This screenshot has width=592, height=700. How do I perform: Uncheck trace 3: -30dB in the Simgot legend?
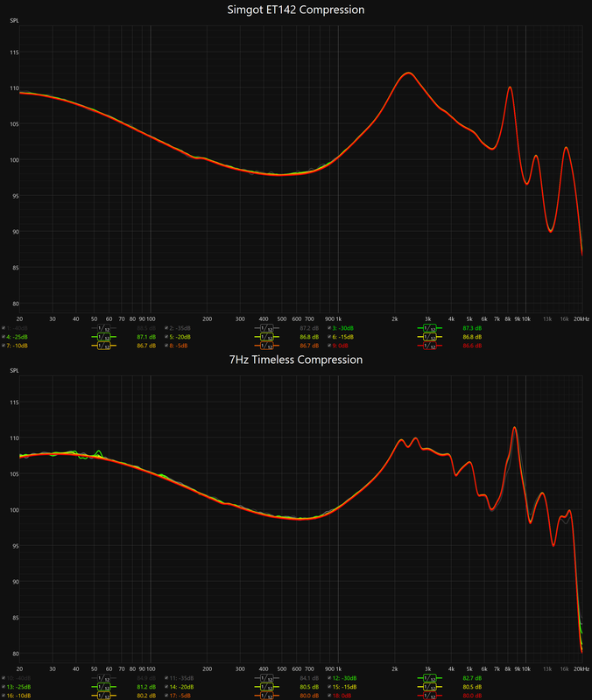tap(329, 328)
